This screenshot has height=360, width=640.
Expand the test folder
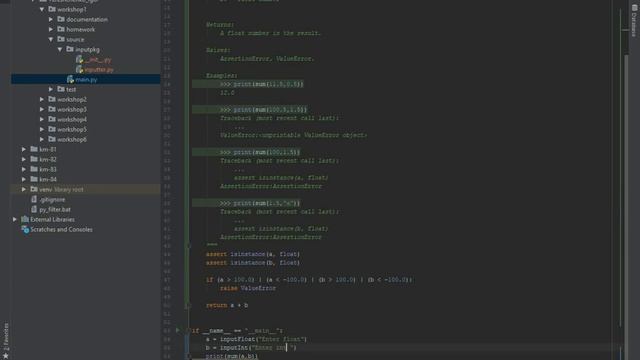[x=51, y=89]
